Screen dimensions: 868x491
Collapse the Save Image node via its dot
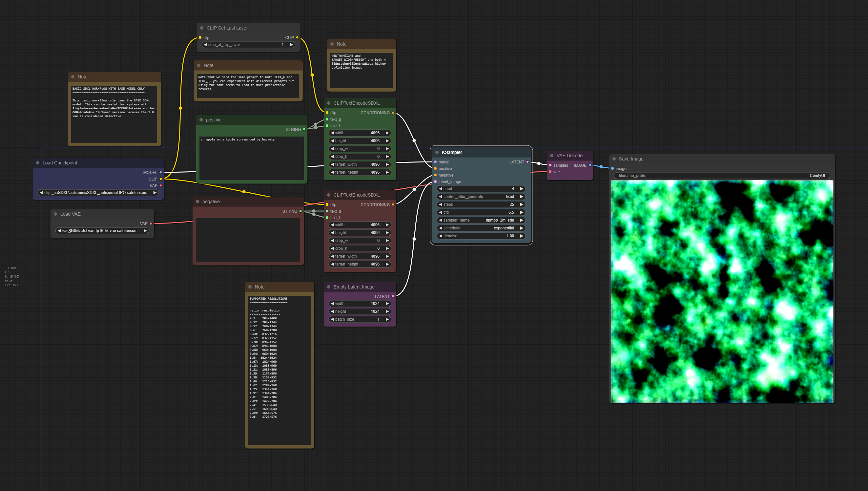614,159
